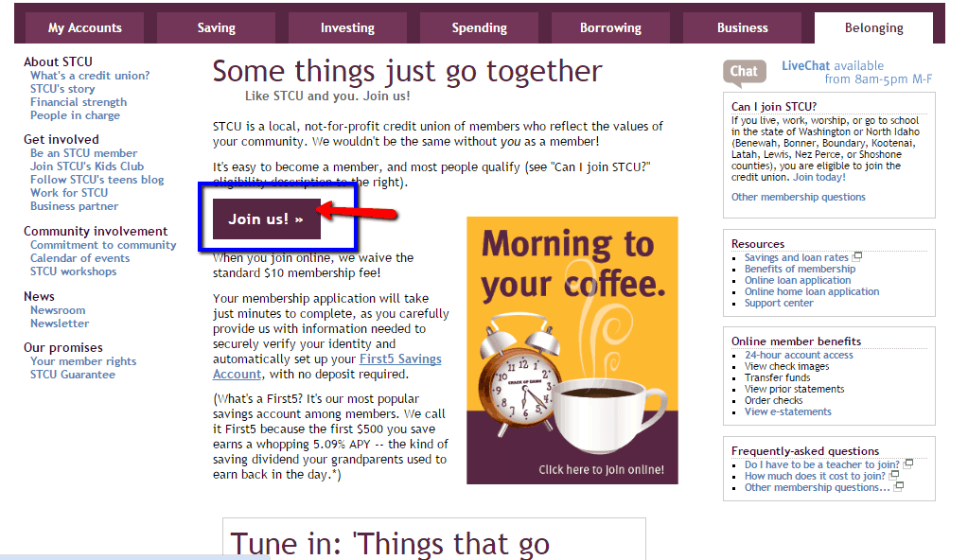Click How much does it cost to join? link
Viewport: 968px width, 560px height.
(x=815, y=476)
